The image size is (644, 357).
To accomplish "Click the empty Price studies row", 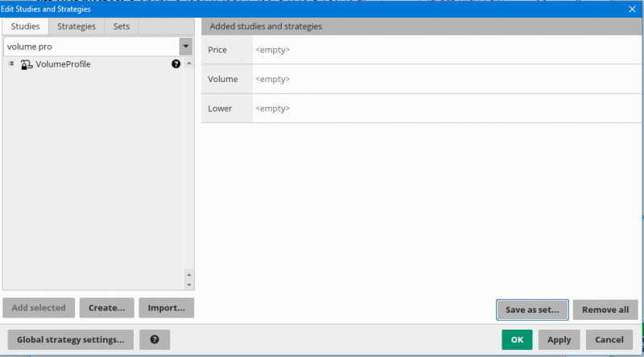I will point(443,50).
